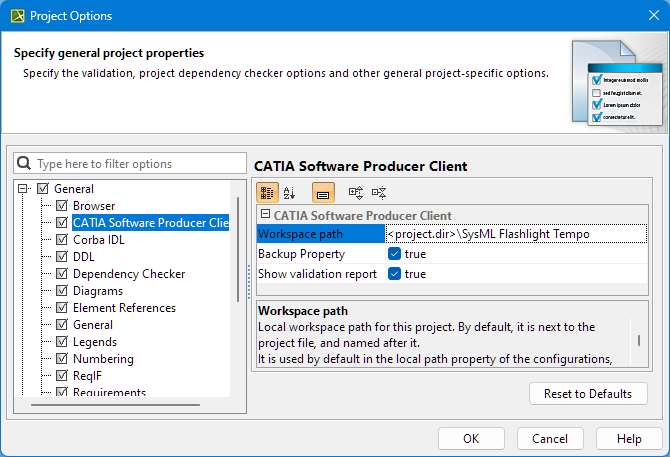The image size is (670, 457).
Task: Click the search magnifier icon
Action: (x=25, y=164)
